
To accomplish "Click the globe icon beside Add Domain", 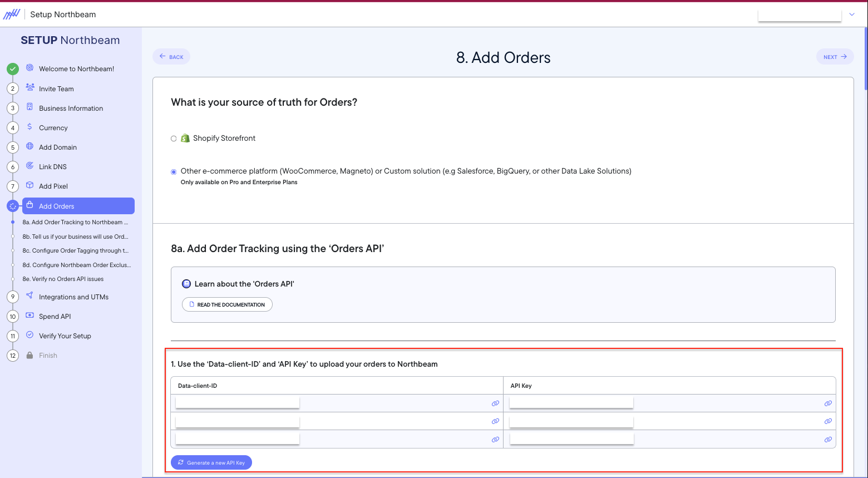I will coord(30,146).
